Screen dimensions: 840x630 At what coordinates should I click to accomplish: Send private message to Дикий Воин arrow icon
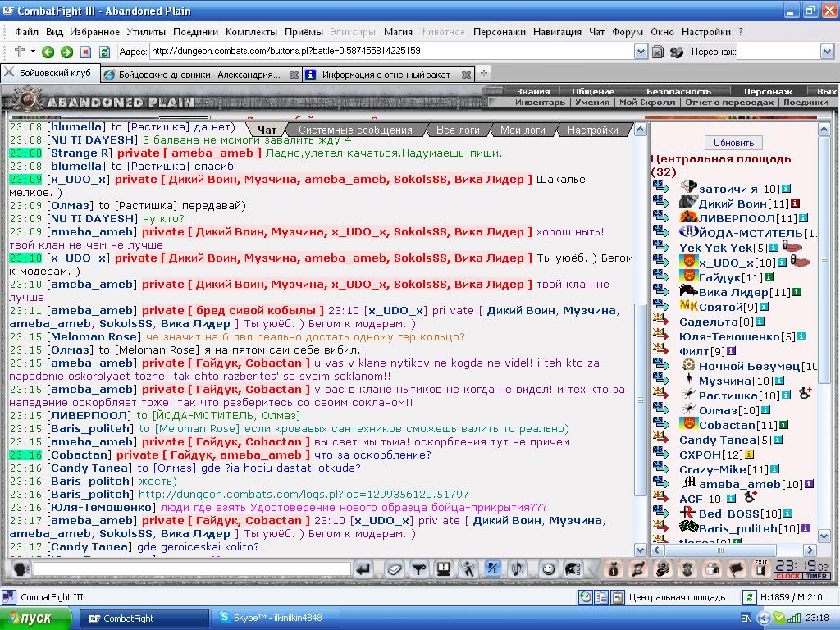coord(661,203)
